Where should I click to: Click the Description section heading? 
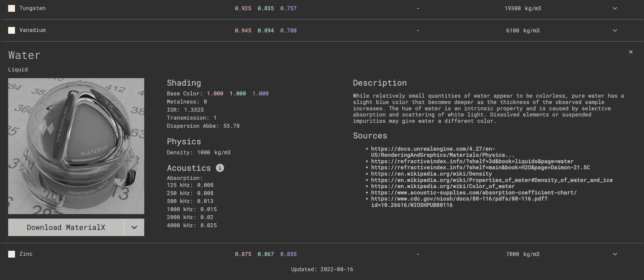click(x=380, y=83)
